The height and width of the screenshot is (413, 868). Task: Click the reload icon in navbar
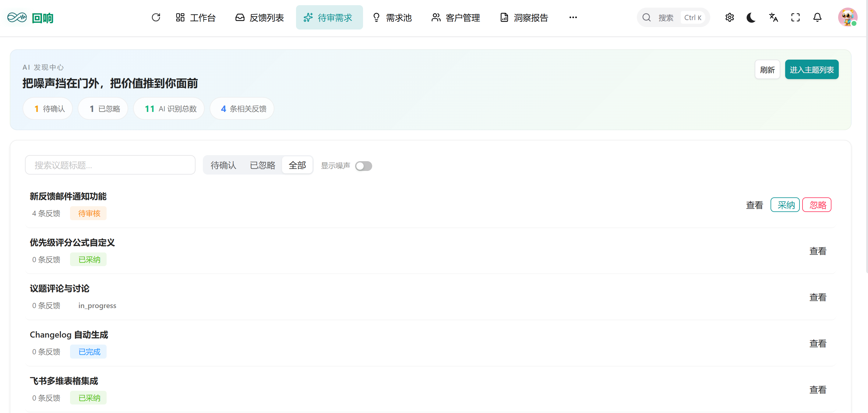pyautogui.click(x=156, y=18)
